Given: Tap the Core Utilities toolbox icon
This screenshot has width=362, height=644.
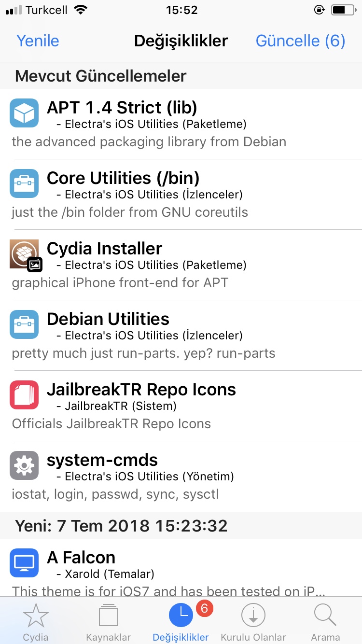Looking at the screenshot, I should 24,183.
